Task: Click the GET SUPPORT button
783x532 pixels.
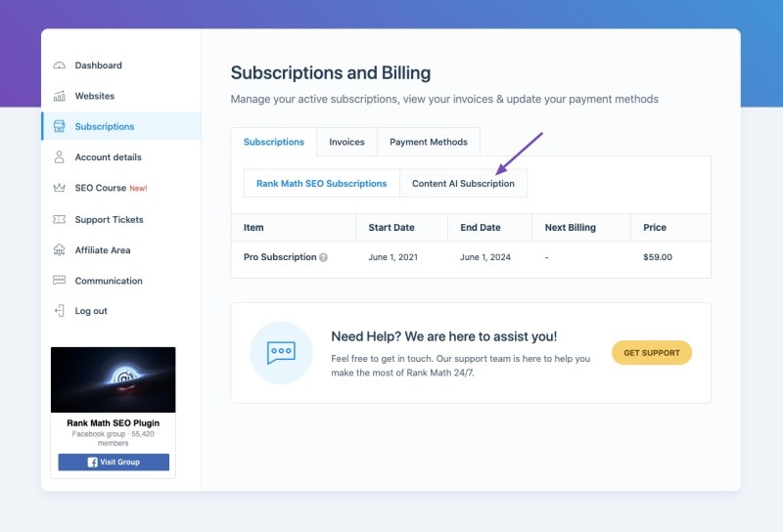Action: coord(652,353)
